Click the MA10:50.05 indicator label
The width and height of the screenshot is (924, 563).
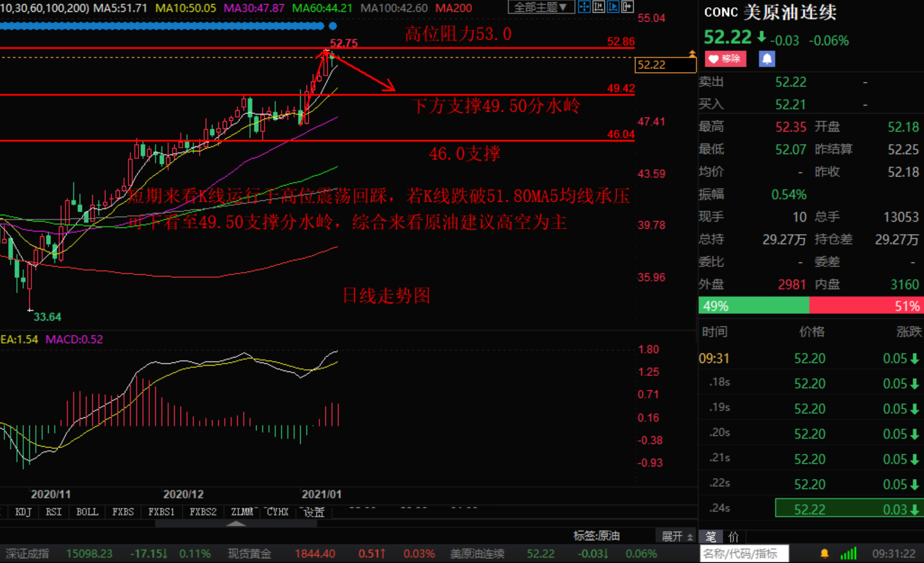point(185,8)
